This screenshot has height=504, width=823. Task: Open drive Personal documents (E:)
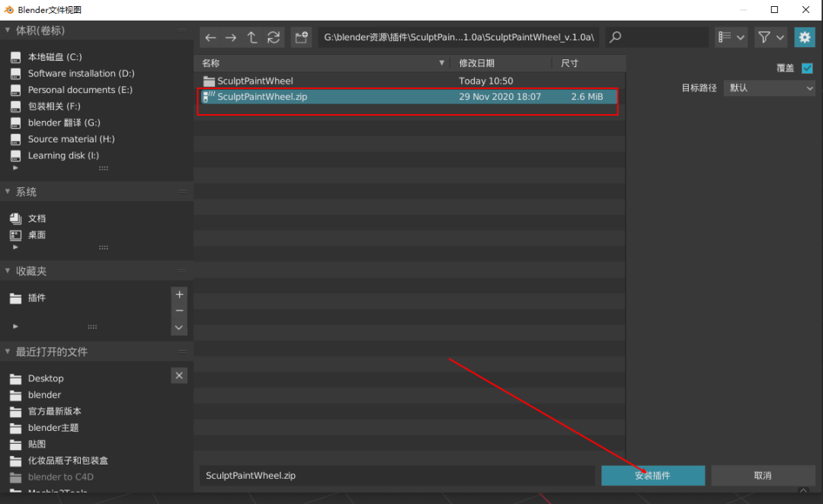pos(80,90)
